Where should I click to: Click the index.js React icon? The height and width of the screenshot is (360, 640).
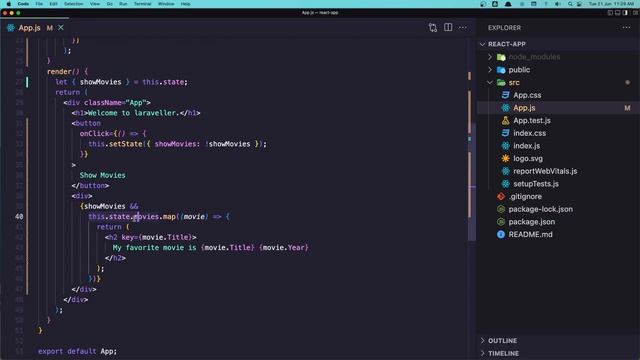(506, 146)
